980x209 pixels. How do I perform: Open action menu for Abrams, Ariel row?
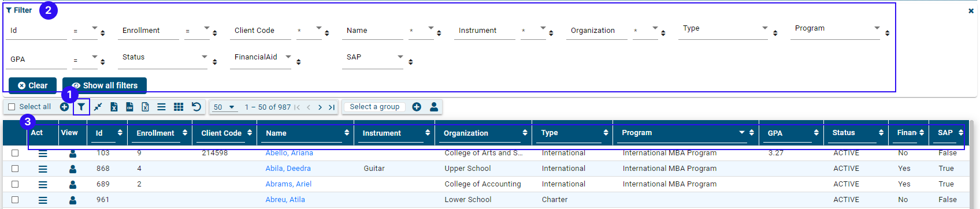point(43,185)
